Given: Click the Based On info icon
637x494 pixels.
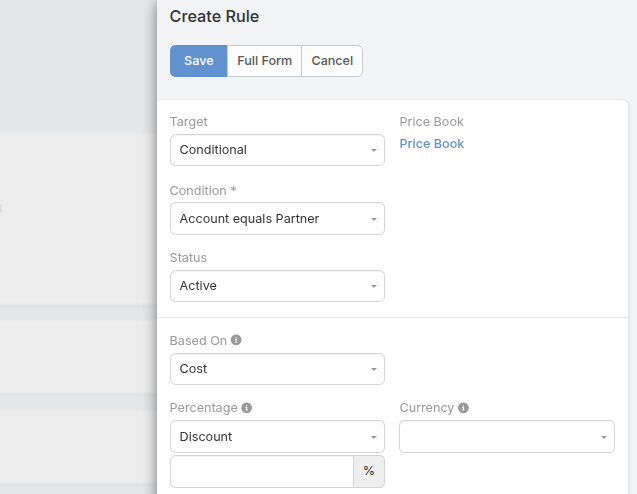Looking at the screenshot, I should pyautogui.click(x=236, y=340).
